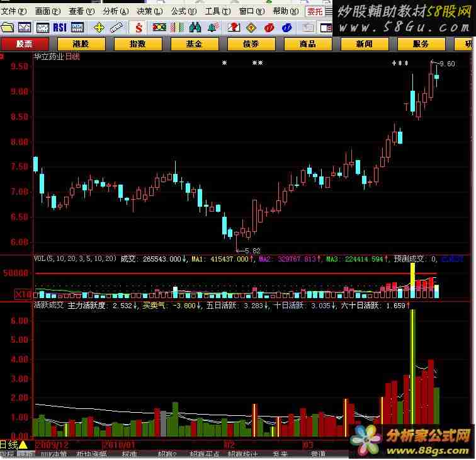The height and width of the screenshot is (460, 476).
Task: Click the 9.60 high price label
Action: click(x=447, y=64)
